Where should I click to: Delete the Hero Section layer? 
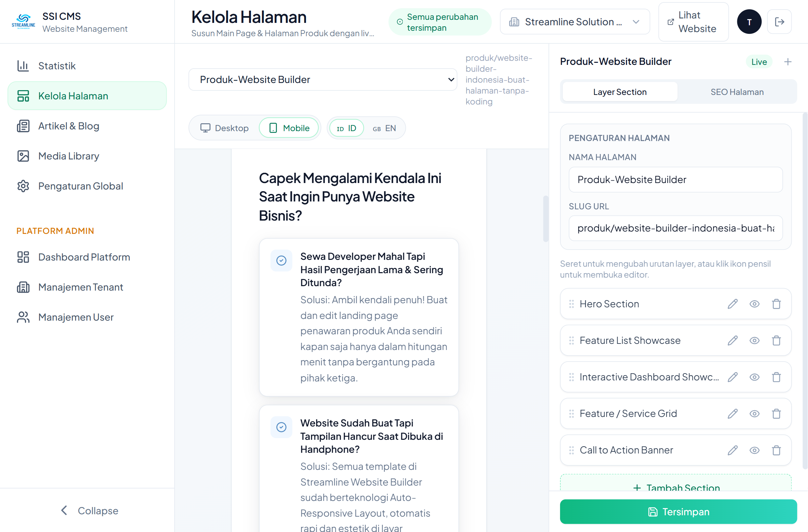776,304
